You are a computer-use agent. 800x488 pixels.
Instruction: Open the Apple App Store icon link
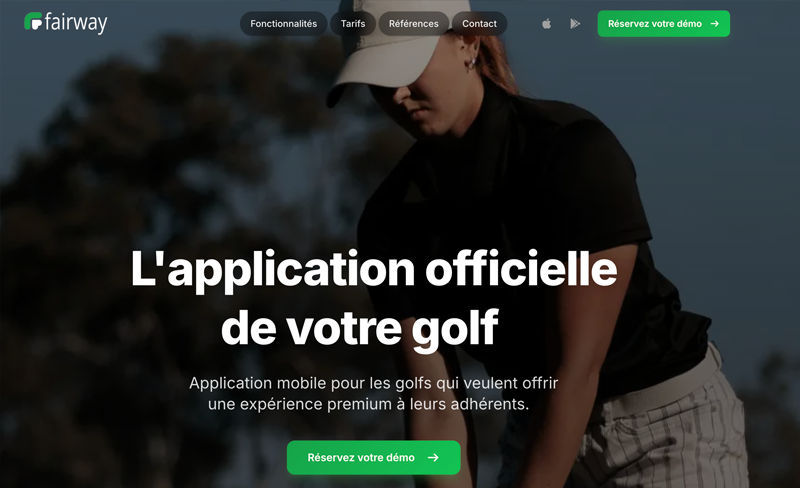(x=546, y=24)
